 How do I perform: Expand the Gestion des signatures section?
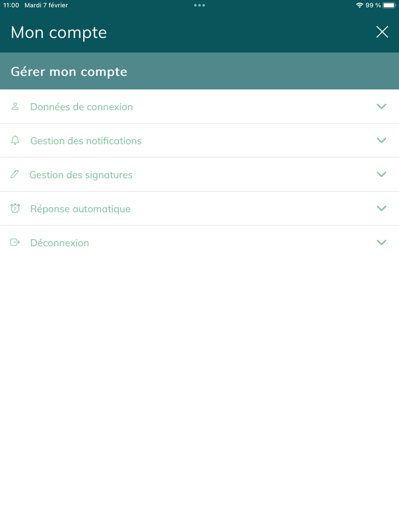pos(381,174)
